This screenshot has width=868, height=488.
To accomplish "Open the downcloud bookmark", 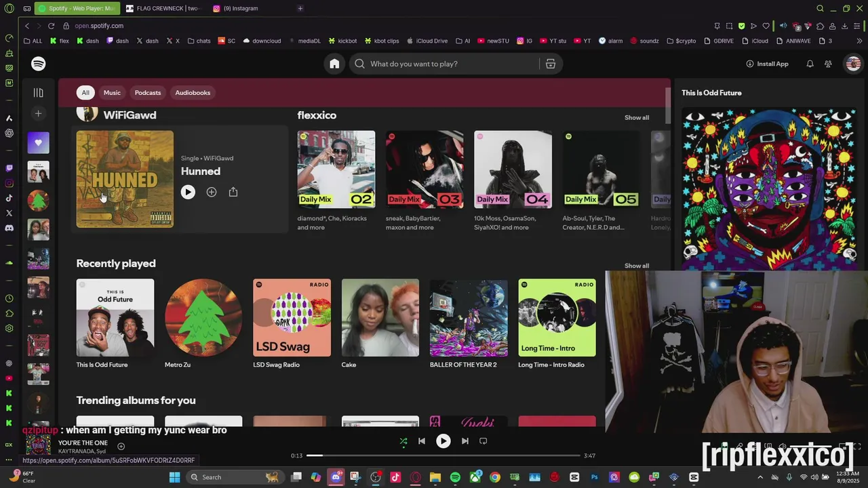I will tap(261, 41).
